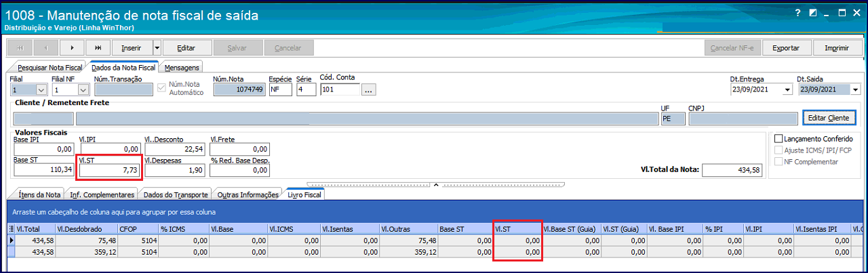The image size is (868, 273).
Task: Jump to the last record button
Action: (x=98, y=48)
